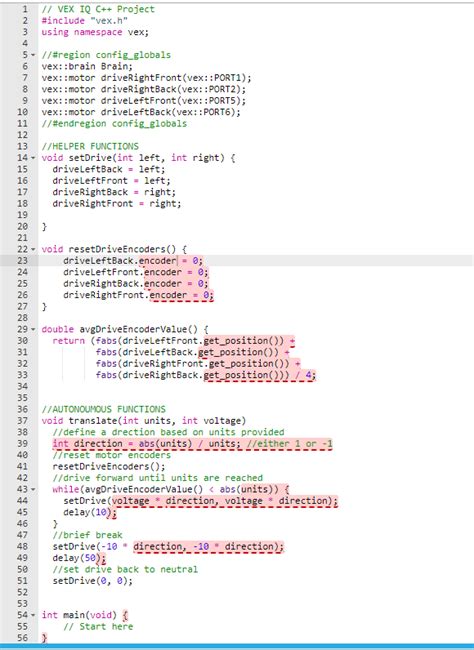Image resolution: width=474 pixels, height=650 pixels.
Task: Click the "int main(void)" definition line
Action: coord(85,615)
